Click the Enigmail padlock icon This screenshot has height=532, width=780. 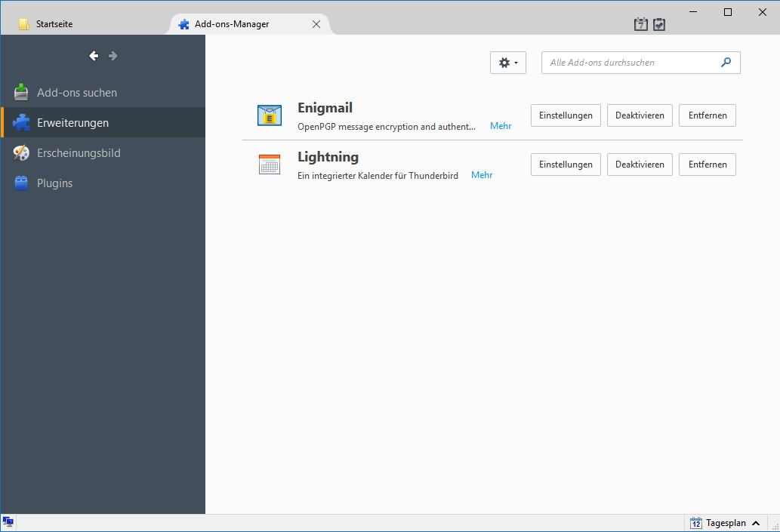coord(270,115)
